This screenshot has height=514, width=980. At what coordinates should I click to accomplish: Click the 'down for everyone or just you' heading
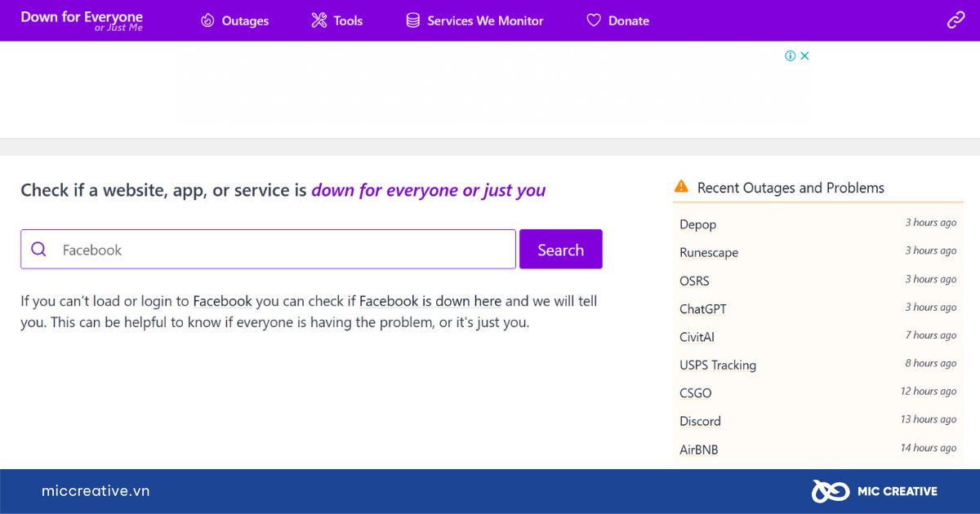pos(429,190)
